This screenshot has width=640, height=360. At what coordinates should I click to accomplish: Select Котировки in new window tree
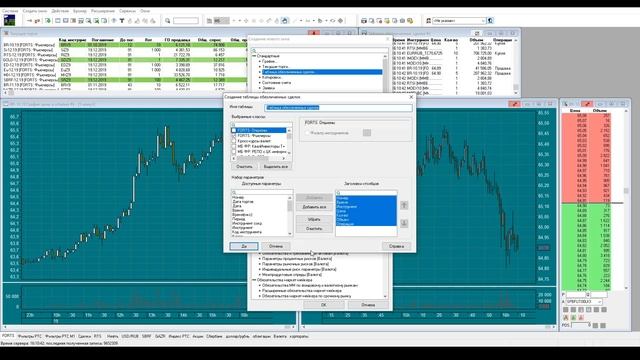(x=272, y=77)
